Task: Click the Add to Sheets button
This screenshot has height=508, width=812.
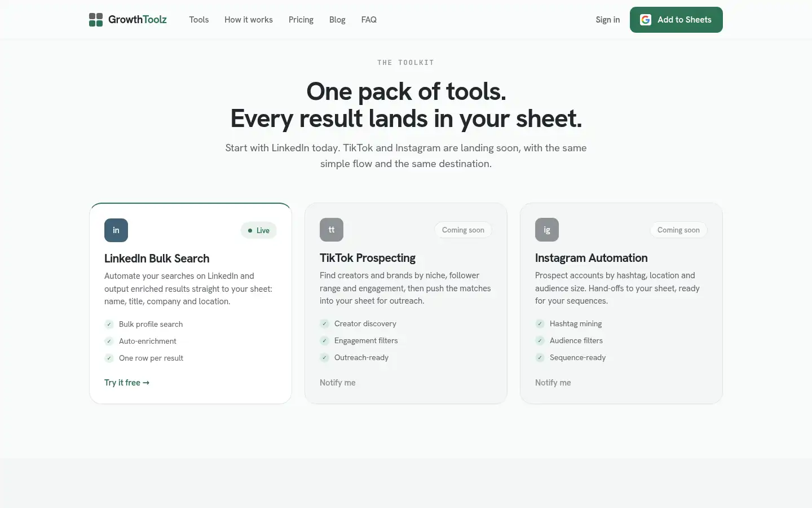Action: (x=676, y=20)
